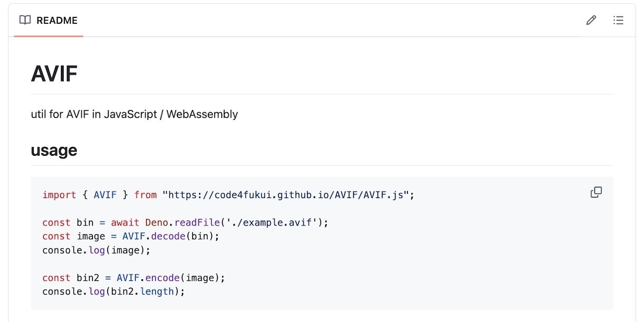The height and width of the screenshot is (322, 644).
Task: Click the import keyword in the code
Action: pyautogui.click(x=59, y=195)
